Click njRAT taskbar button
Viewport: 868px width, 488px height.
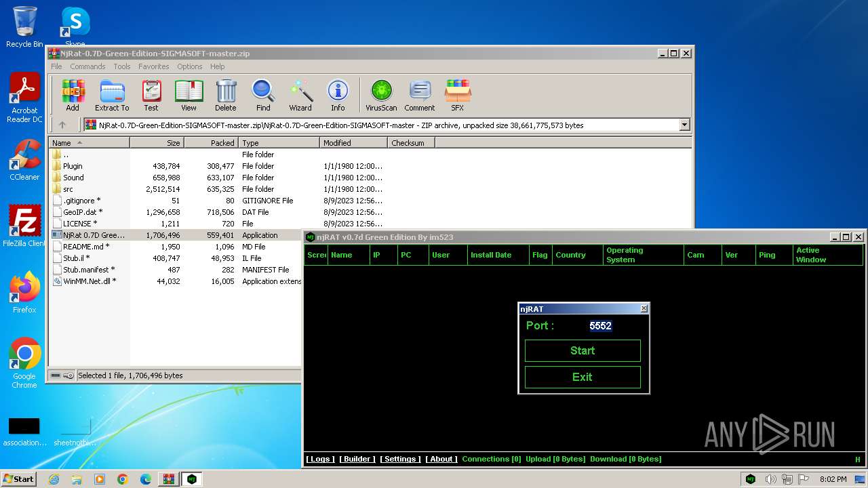click(x=192, y=479)
